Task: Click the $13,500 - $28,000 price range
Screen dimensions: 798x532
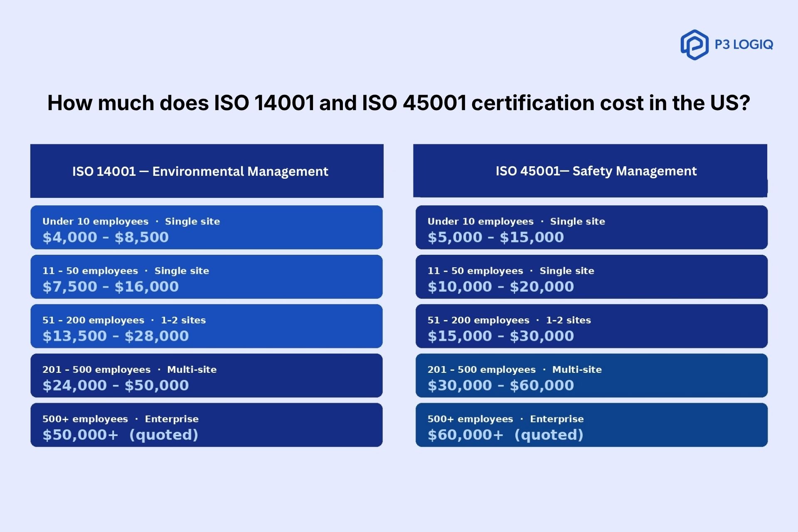Action: pyautogui.click(x=116, y=336)
